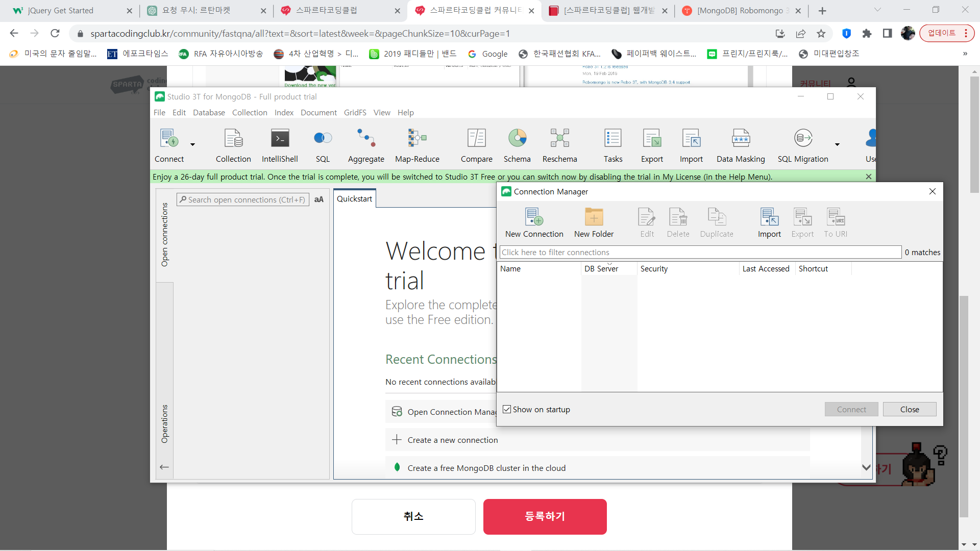Screen dimensions: 980x551
Task: Toggle case-sensitive search (aA) button
Action: 319,199
